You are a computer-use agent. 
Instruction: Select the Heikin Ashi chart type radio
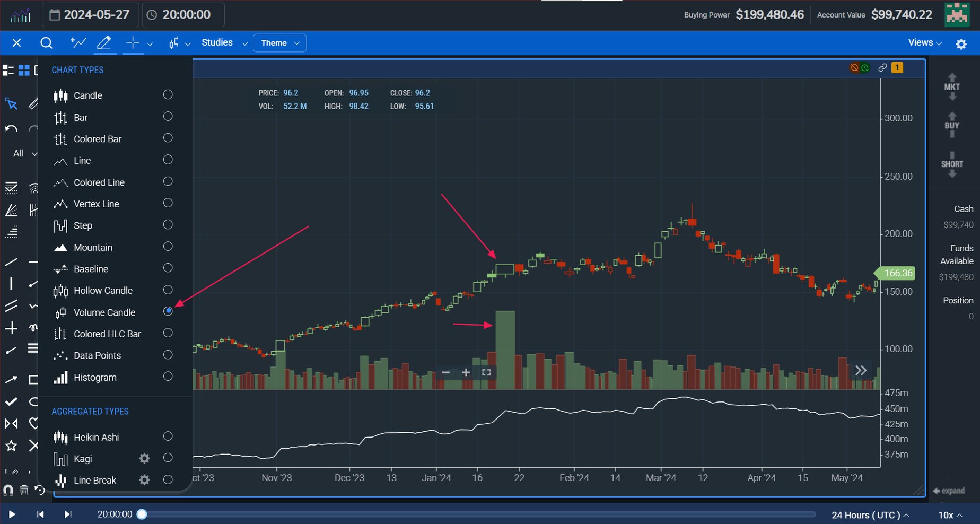coord(168,436)
